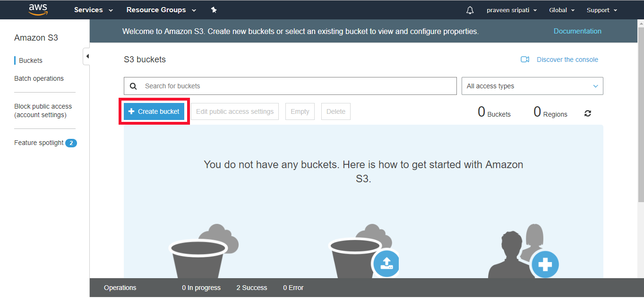Screen dimensions: 644x298
Task: Click the Delete button
Action: tap(336, 111)
